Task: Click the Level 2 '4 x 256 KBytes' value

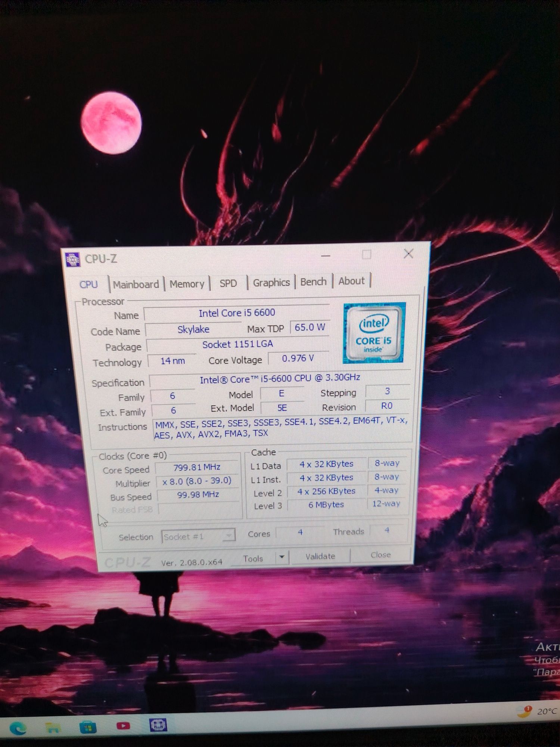Action: pyautogui.click(x=326, y=491)
